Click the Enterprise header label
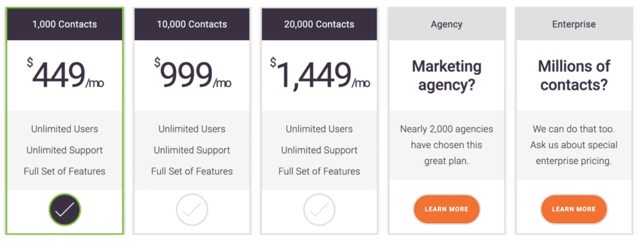This screenshot has width=644, height=247. point(574,25)
